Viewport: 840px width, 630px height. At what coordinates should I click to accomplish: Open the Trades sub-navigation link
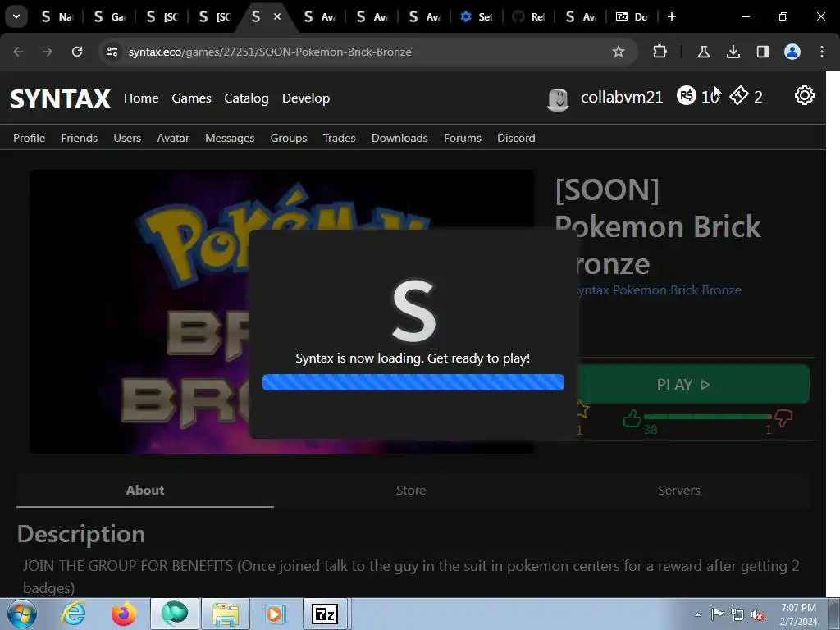pyautogui.click(x=339, y=138)
